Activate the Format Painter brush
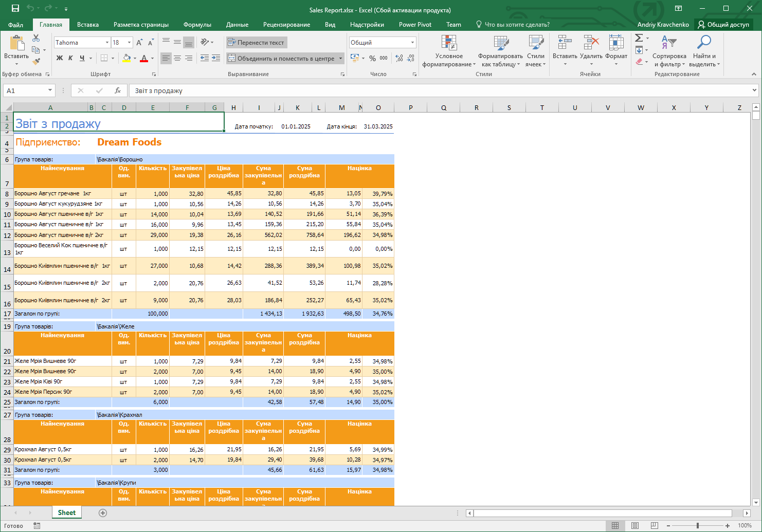This screenshot has height=532, width=762. (36, 62)
